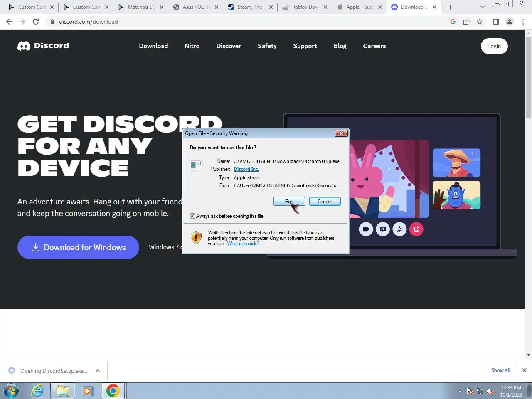Open the Chrome profile avatar
The height and width of the screenshot is (399, 532).
pos(509,22)
